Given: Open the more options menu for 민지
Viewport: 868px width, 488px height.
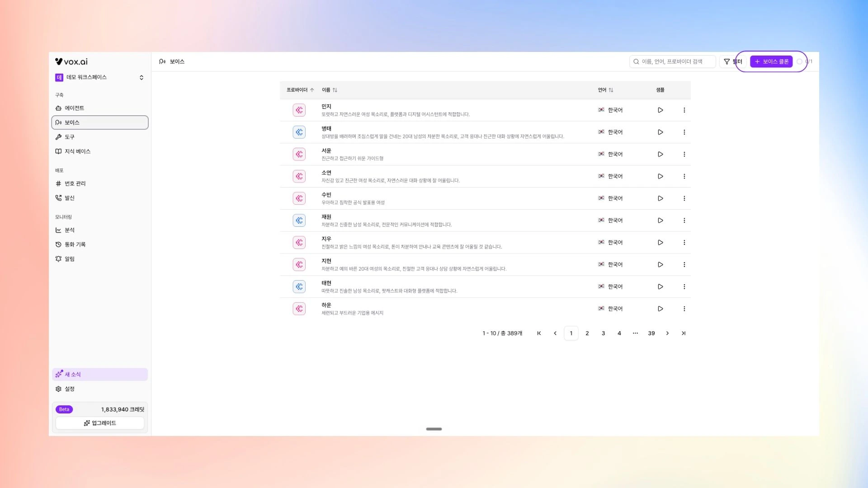Looking at the screenshot, I should click(x=684, y=110).
